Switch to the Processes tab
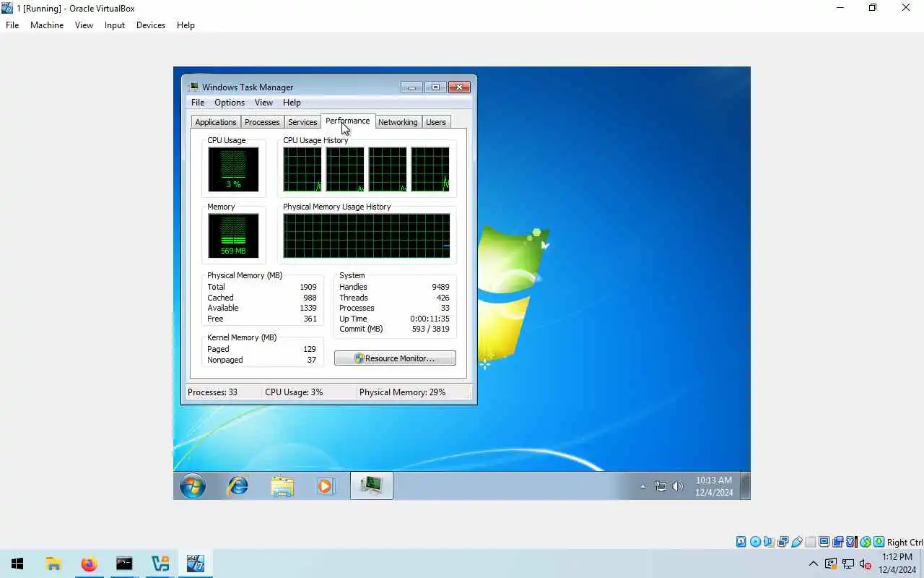This screenshot has height=578, width=924. (x=262, y=122)
